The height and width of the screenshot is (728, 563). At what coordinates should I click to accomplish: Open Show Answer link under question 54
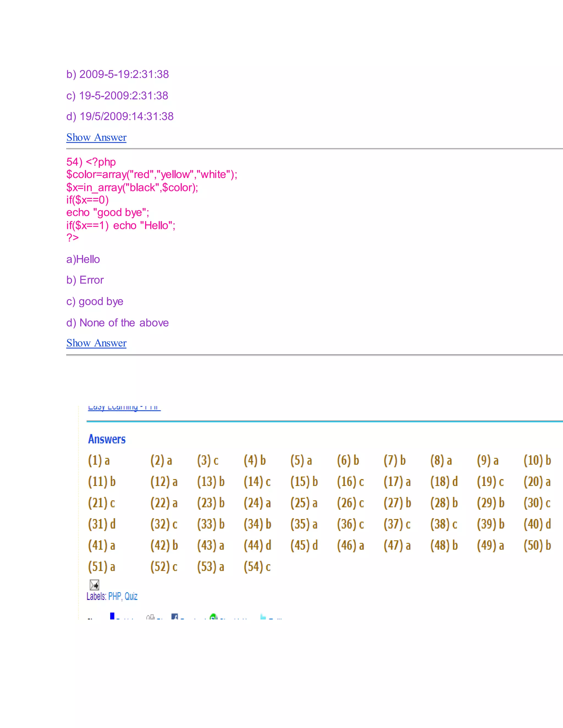tap(96, 343)
